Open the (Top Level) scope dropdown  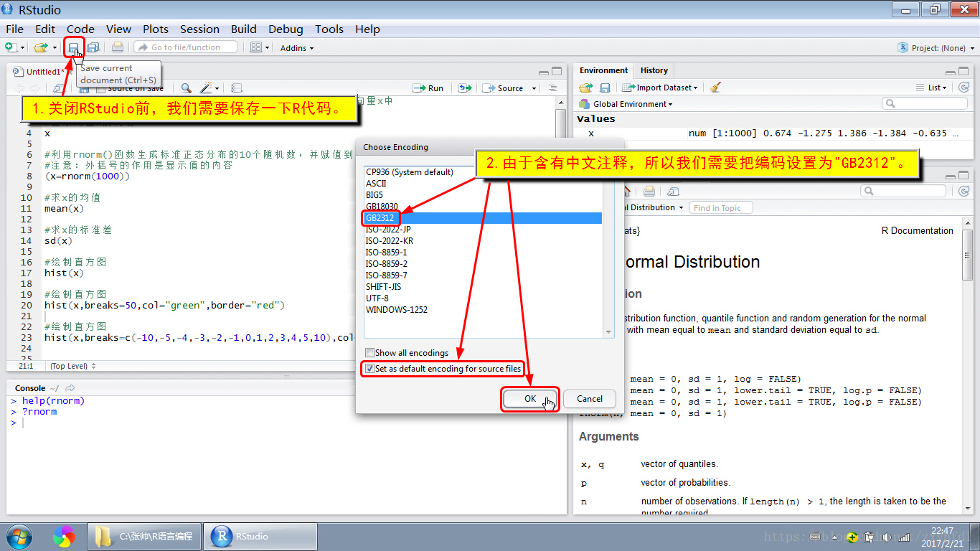72,366
